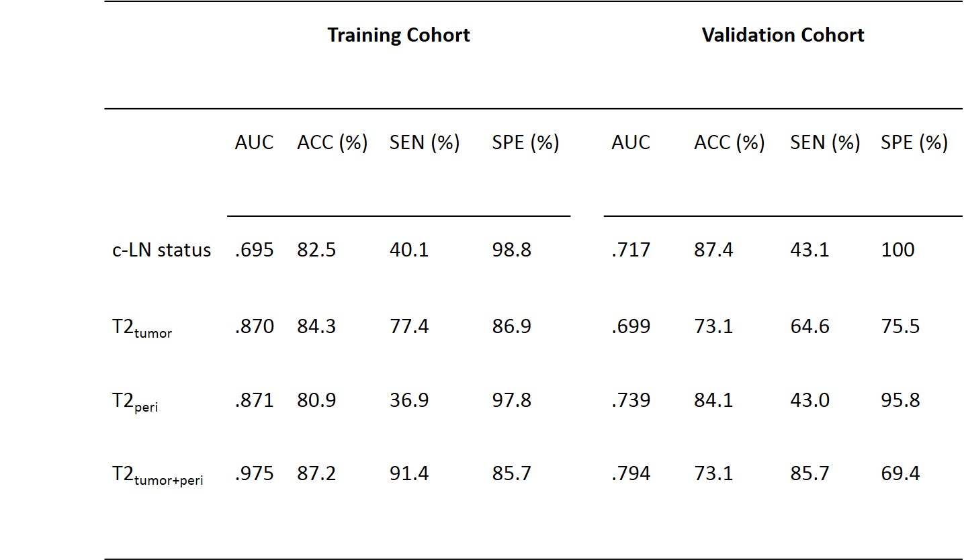
Task: Click the 91.4 sensitivity value
Action: point(409,473)
